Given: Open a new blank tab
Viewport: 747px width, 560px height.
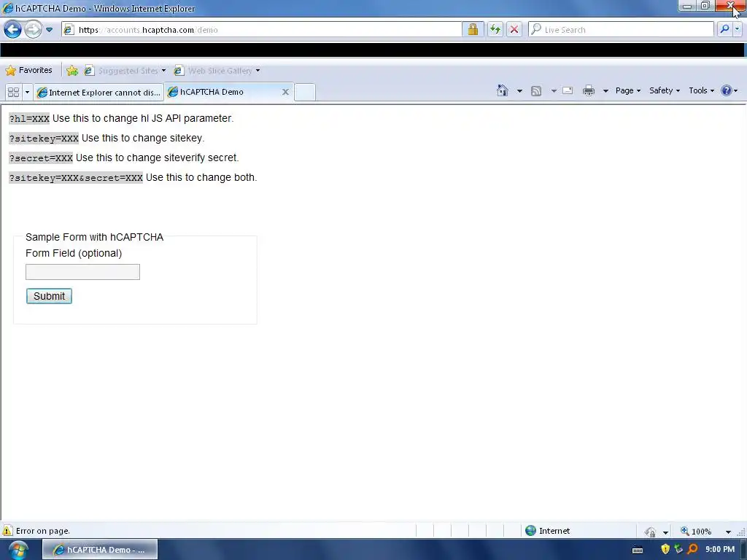Looking at the screenshot, I should click(304, 92).
